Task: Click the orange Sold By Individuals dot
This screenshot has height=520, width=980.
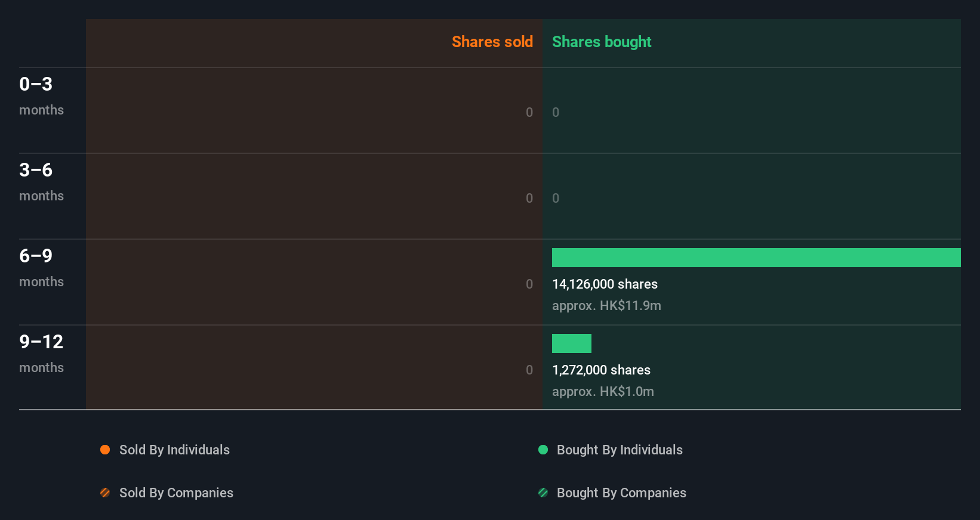Action: pos(105,450)
